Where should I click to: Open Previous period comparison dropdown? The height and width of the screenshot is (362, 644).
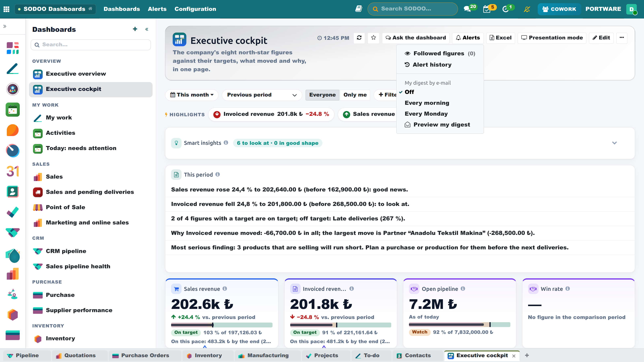click(x=262, y=95)
